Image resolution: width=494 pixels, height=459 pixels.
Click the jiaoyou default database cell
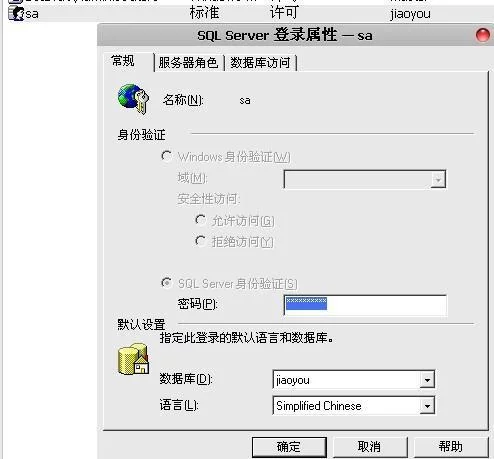tap(410, 14)
